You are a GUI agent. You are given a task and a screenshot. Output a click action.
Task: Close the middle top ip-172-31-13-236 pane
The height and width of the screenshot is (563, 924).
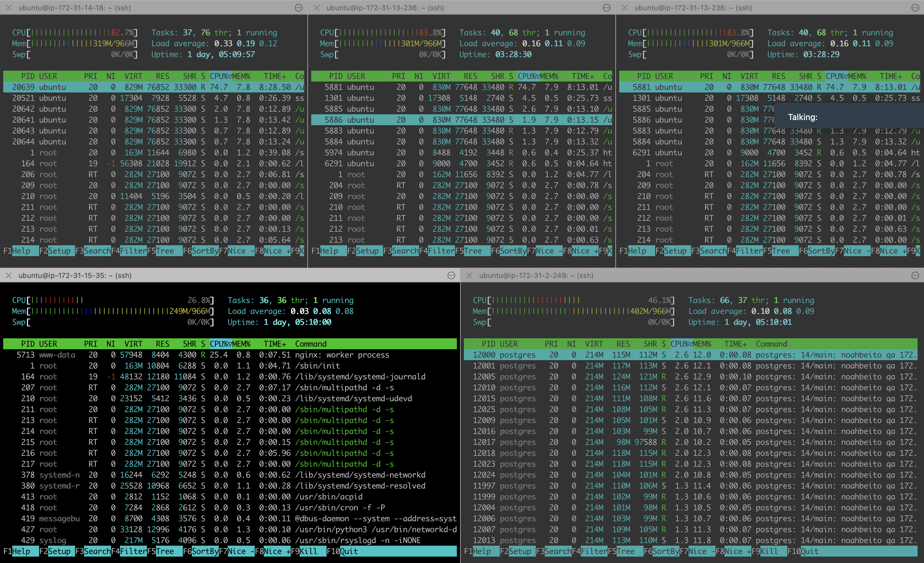point(317,8)
